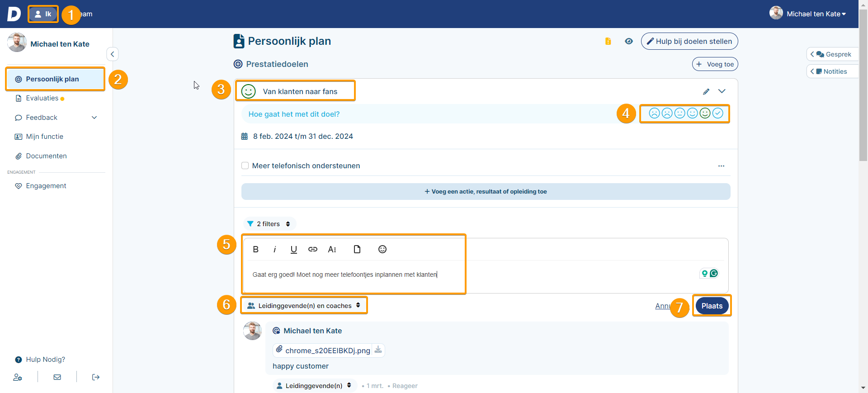Select the slight smile face rating

coord(692,113)
